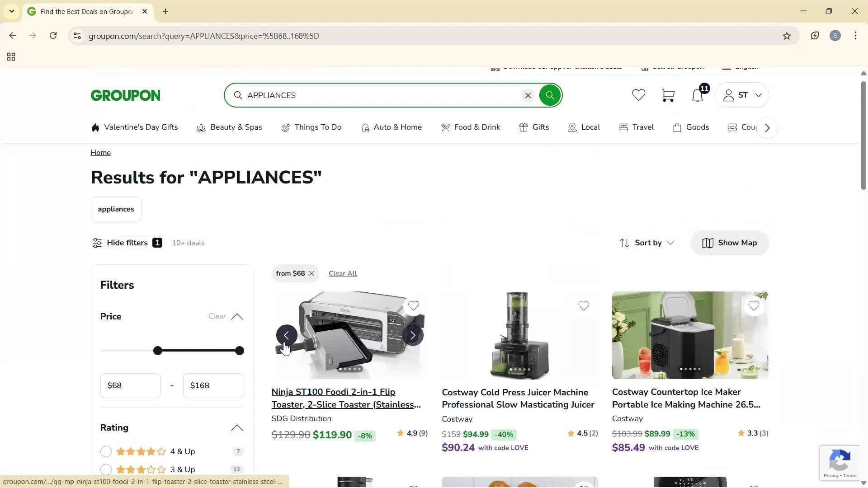Run the search with the magnifier button
The height and width of the screenshot is (488, 868).
(x=550, y=95)
